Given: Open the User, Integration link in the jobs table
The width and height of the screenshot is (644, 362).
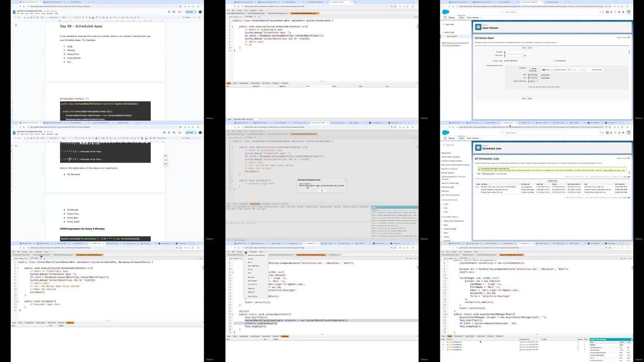Looking at the screenshot, I should coord(526,187).
